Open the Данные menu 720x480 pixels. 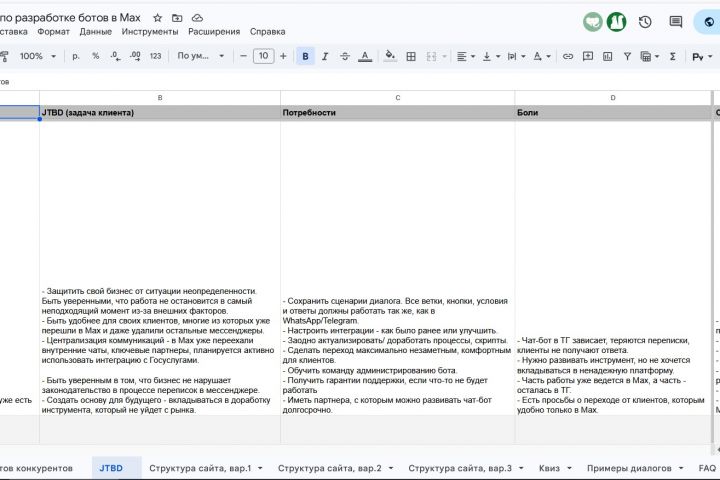(96, 32)
